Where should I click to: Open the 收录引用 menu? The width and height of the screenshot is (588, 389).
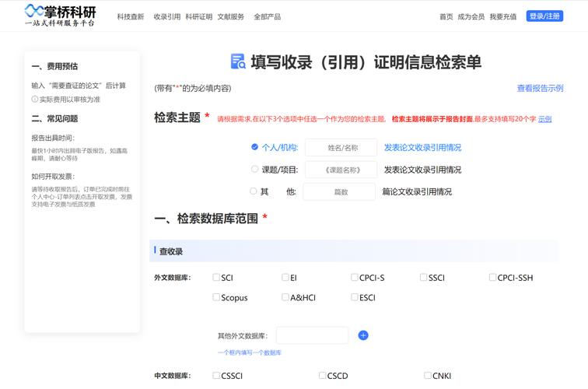click(x=167, y=16)
